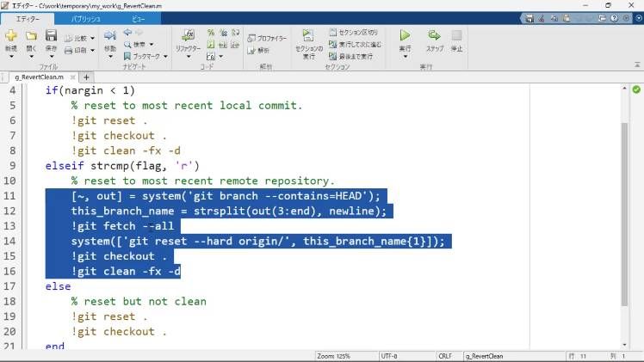Expand the Save (保存) dropdown arrow
Screen dimensions: 644x362
51,57
